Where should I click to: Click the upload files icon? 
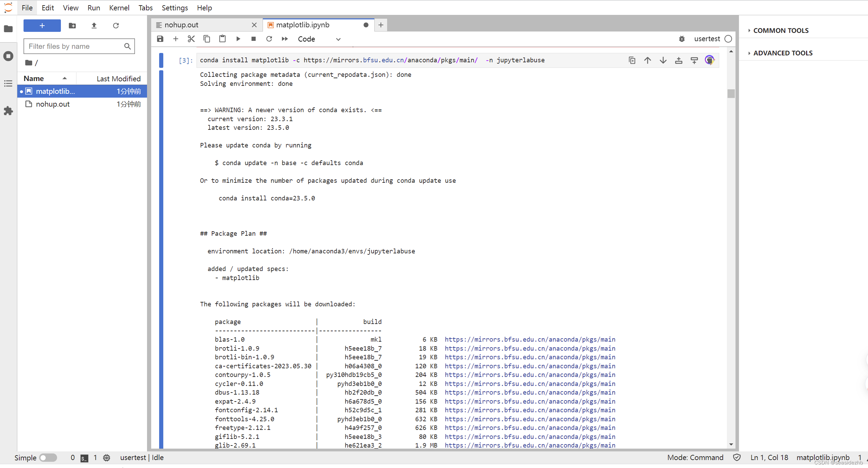pos(94,26)
